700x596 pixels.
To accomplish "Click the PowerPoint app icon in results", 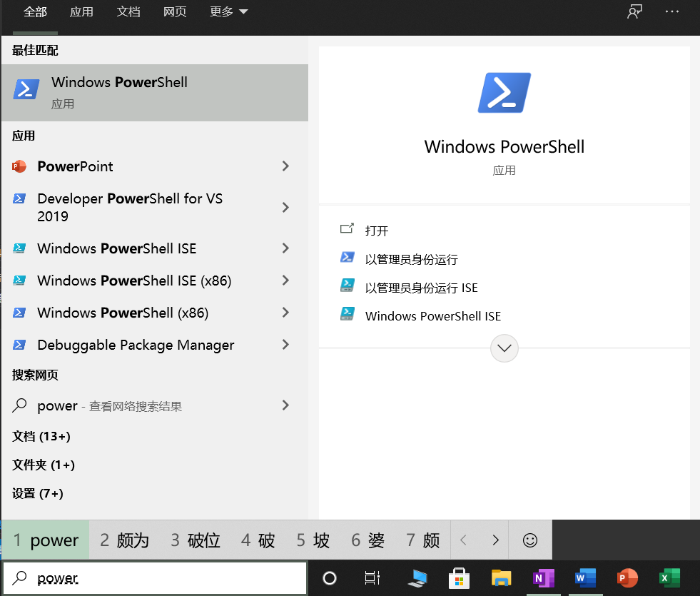I will (x=19, y=166).
